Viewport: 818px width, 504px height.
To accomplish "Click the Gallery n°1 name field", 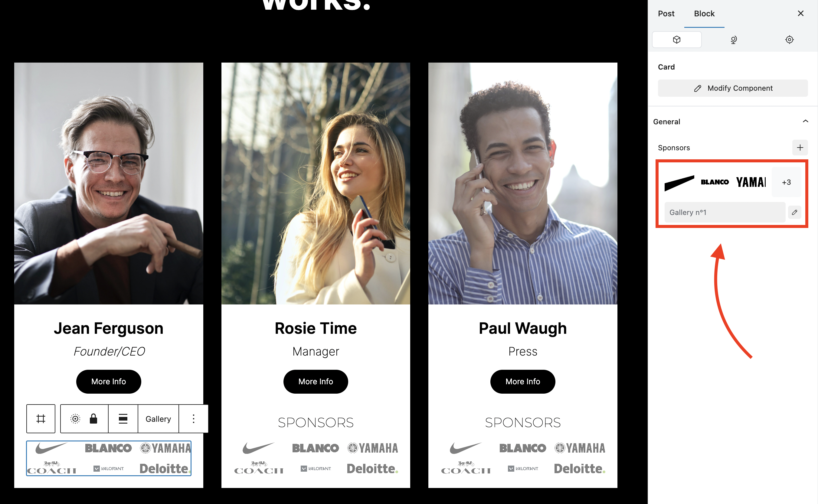I will click(725, 212).
